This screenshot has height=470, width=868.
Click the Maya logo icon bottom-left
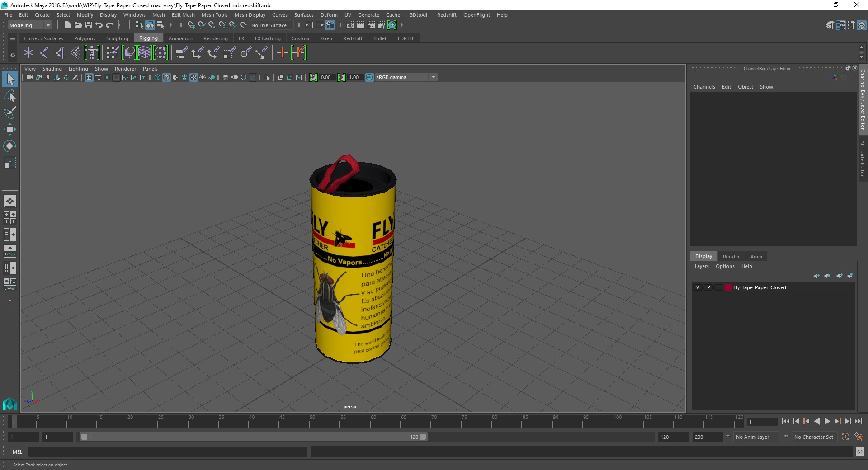coord(10,404)
